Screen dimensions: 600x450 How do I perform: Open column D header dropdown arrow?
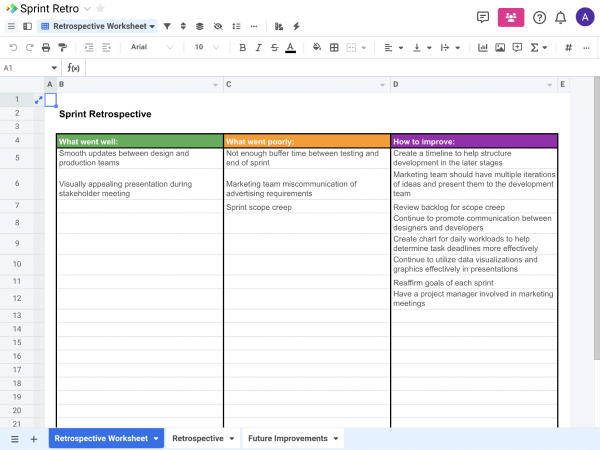click(x=549, y=85)
